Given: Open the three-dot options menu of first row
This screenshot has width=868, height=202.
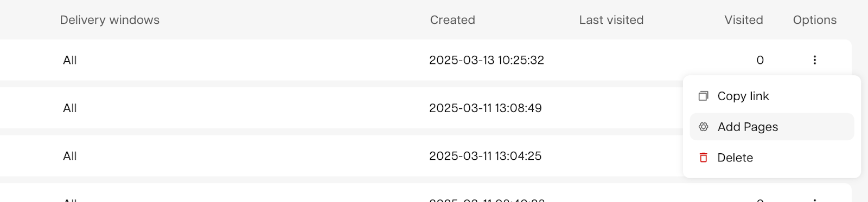Looking at the screenshot, I should [814, 60].
